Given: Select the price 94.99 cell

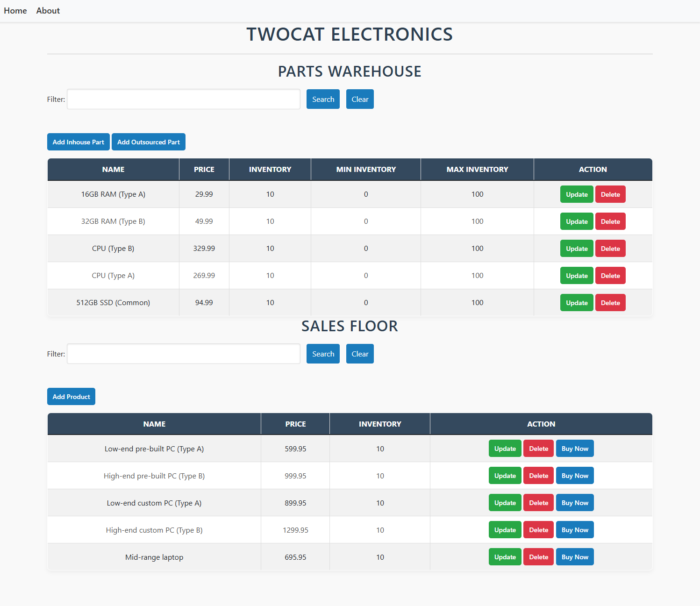Looking at the screenshot, I should point(204,303).
